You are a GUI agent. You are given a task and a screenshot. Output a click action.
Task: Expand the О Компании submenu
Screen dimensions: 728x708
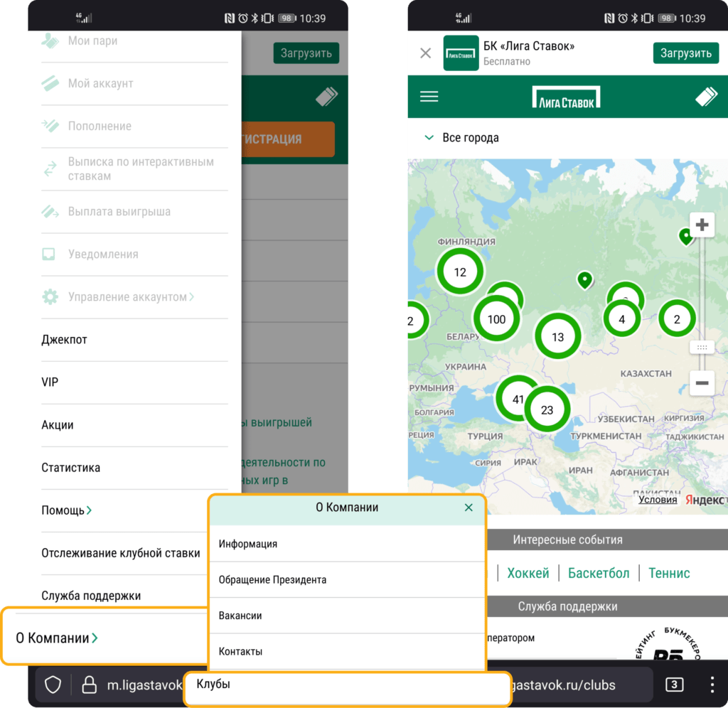(x=57, y=638)
